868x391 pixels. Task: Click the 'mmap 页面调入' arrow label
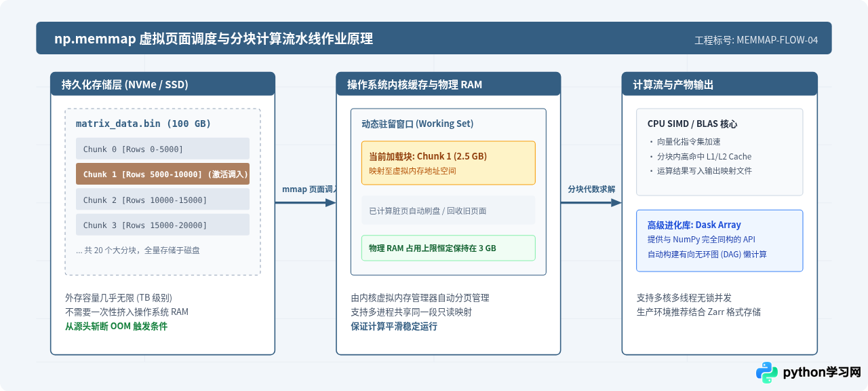[309, 189]
